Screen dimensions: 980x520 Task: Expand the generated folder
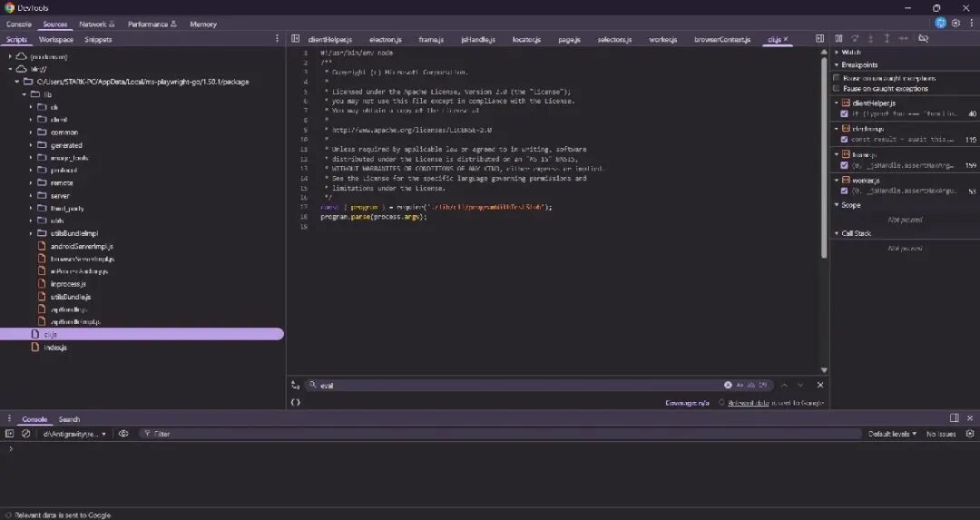click(x=31, y=145)
